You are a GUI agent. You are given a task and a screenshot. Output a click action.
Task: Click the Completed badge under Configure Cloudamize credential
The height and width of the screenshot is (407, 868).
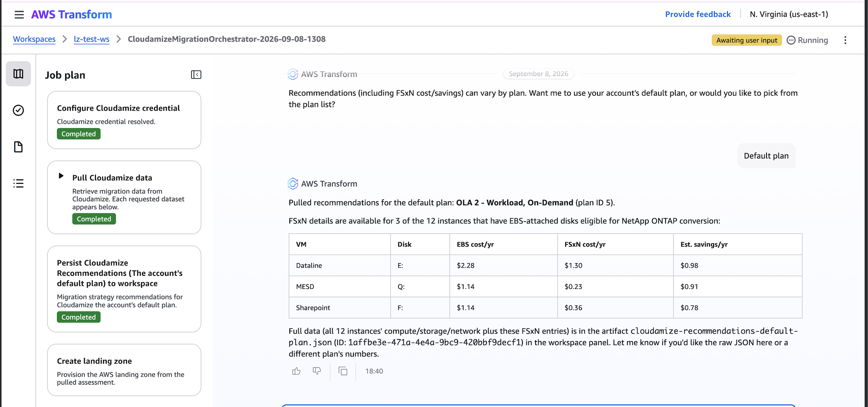tap(79, 134)
